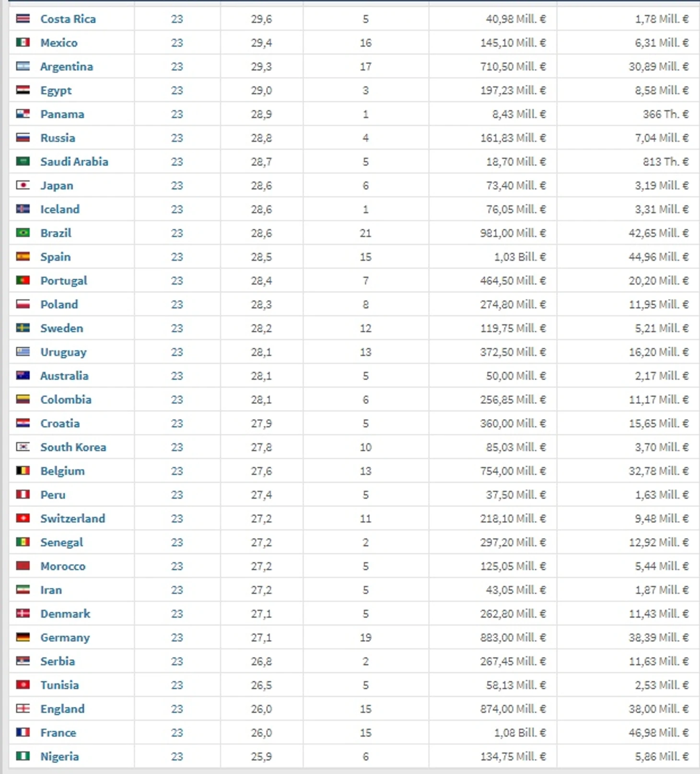Open the Egypt team link

(56, 91)
